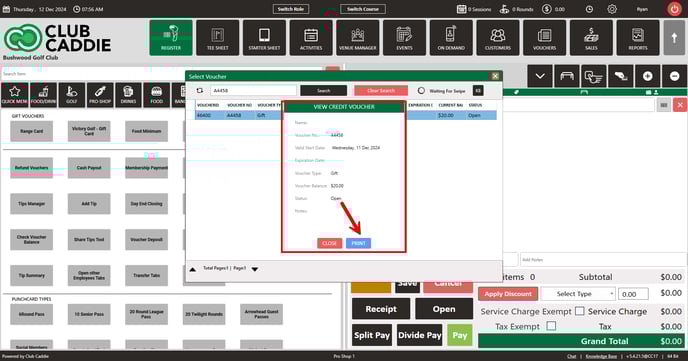The image size is (688, 361).
Task: Click the voucher search input field
Action: tap(253, 90)
